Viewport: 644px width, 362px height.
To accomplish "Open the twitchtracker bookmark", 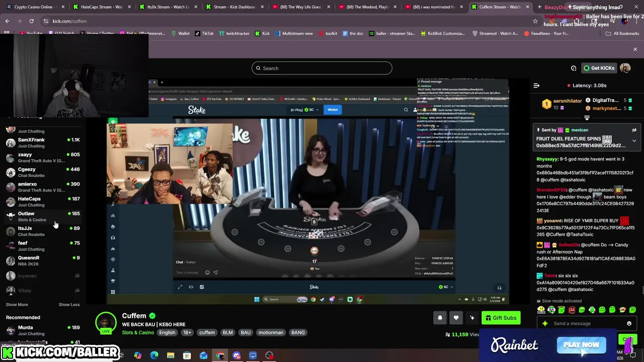I will tap(234, 34).
